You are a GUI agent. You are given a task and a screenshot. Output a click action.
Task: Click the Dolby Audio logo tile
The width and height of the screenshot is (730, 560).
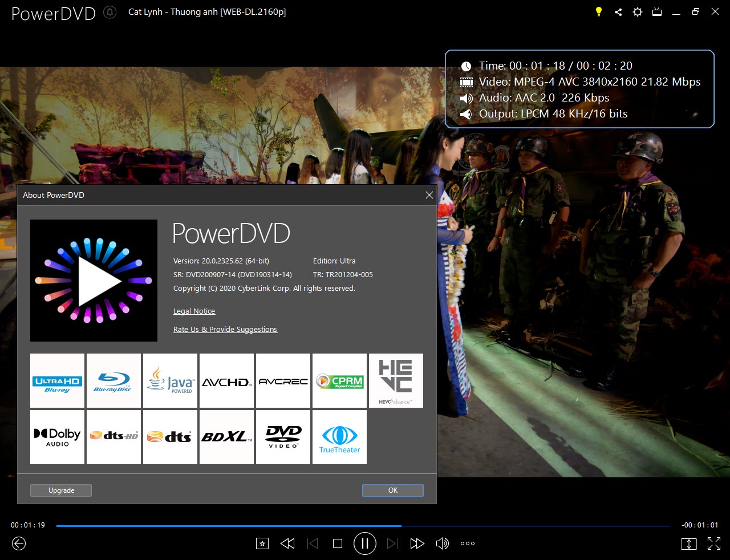(57, 437)
